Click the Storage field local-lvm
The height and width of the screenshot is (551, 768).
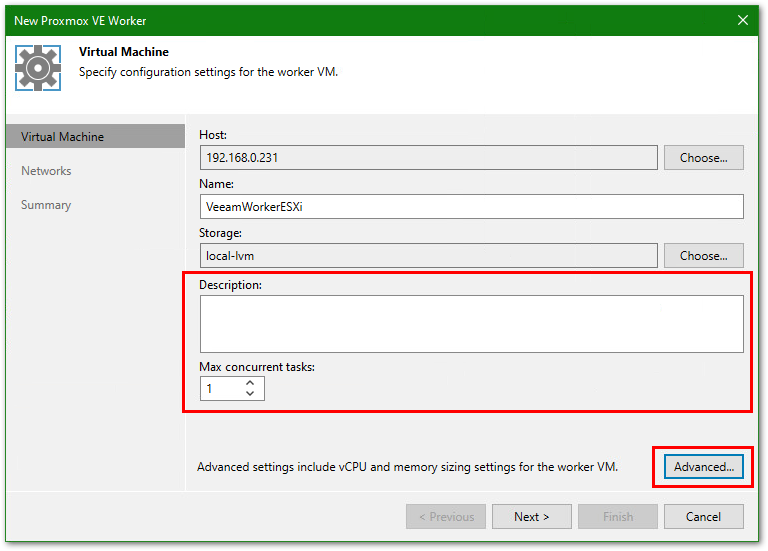[x=428, y=256]
